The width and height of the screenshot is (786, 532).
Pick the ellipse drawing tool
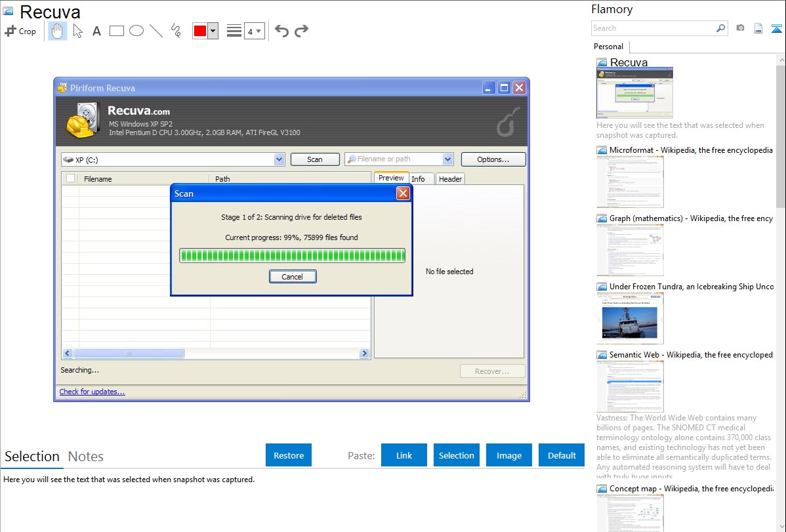coord(136,31)
